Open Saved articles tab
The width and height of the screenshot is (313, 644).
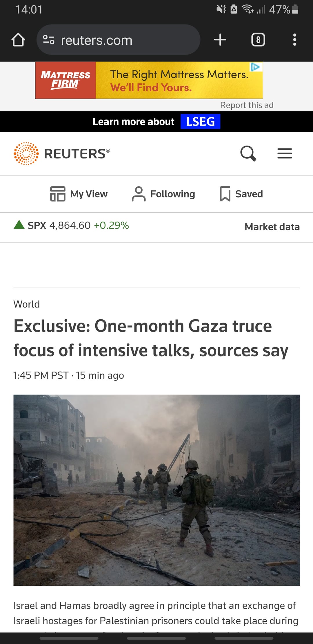(x=241, y=194)
